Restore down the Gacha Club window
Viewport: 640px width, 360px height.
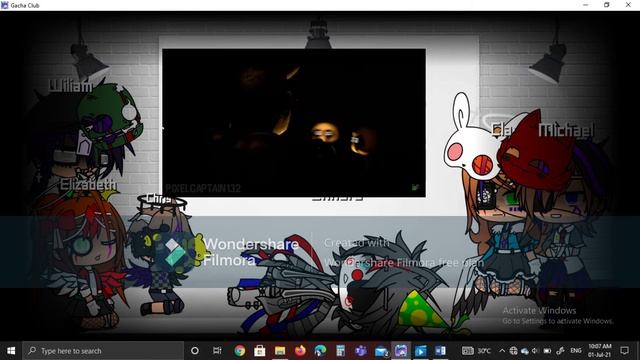[x=607, y=5]
